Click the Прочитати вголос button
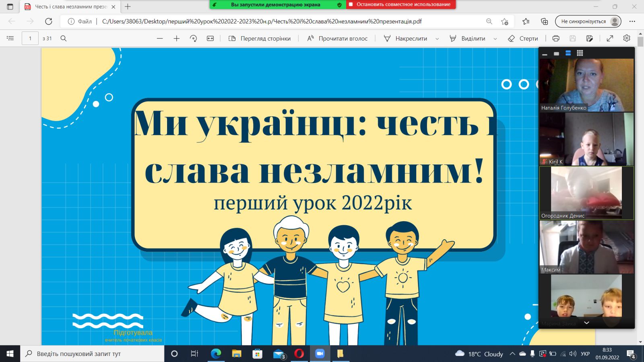 [x=337, y=39]
